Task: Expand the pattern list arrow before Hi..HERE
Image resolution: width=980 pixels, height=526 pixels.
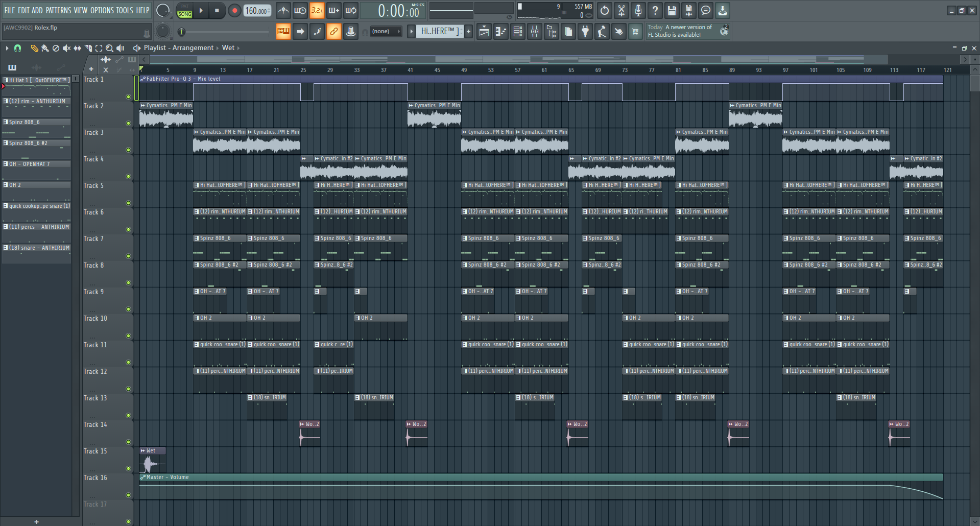Action: (411, 32)
